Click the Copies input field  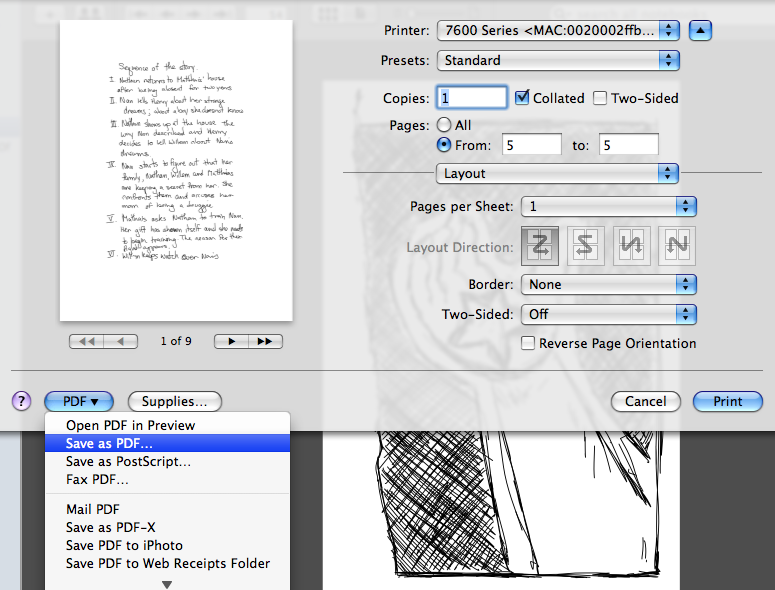pos(474,98)
